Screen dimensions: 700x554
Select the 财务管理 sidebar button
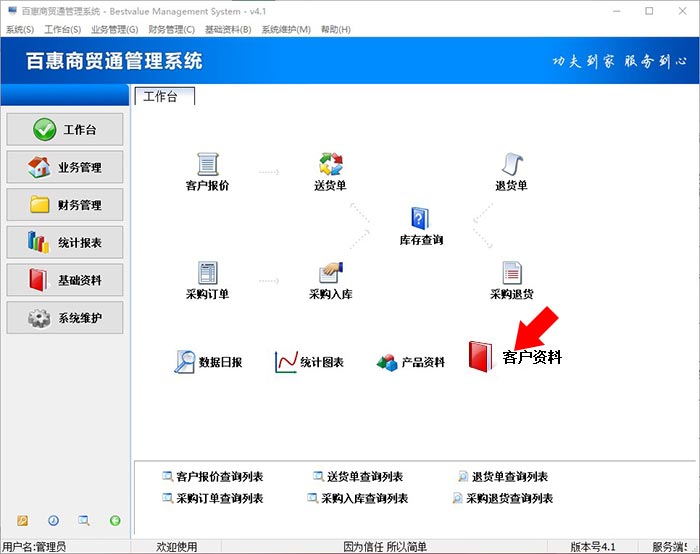pyautogui.click(x=65, y=204)
